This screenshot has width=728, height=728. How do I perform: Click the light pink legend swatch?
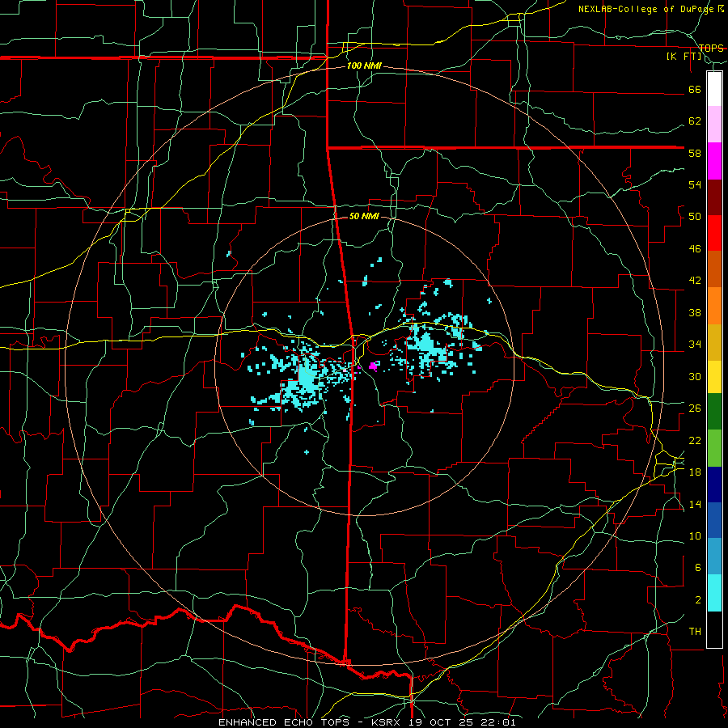[714, 125]
